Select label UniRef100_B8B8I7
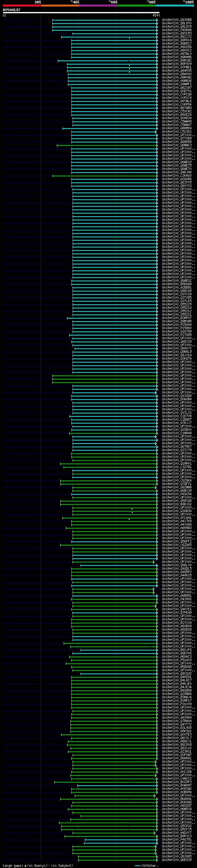 point(177,43)
